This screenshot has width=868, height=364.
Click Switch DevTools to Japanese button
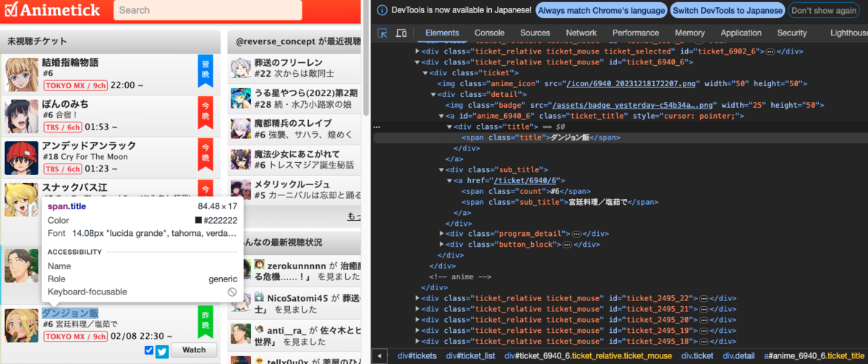(x=728, y=11)
